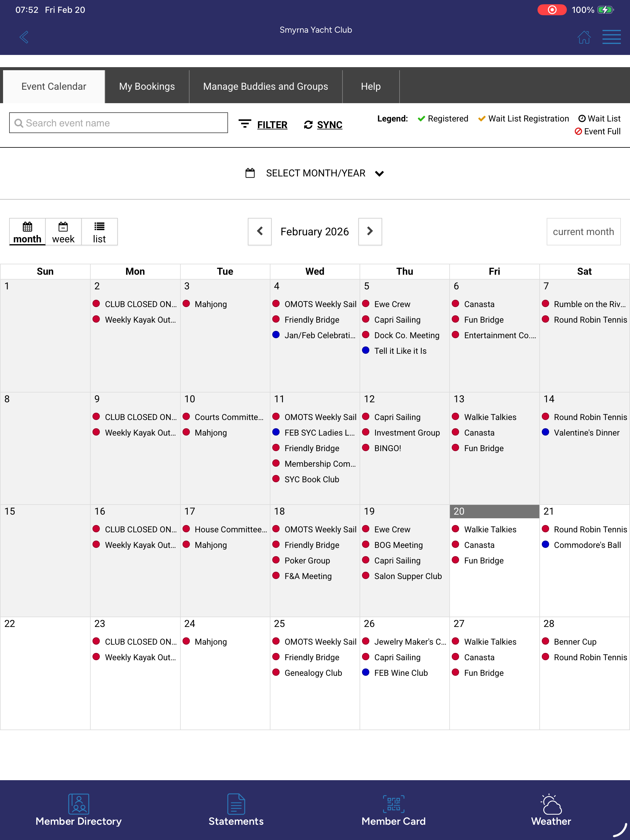Click the sync refresh icon
630x840 pixels.
click(x=308, y=125)
